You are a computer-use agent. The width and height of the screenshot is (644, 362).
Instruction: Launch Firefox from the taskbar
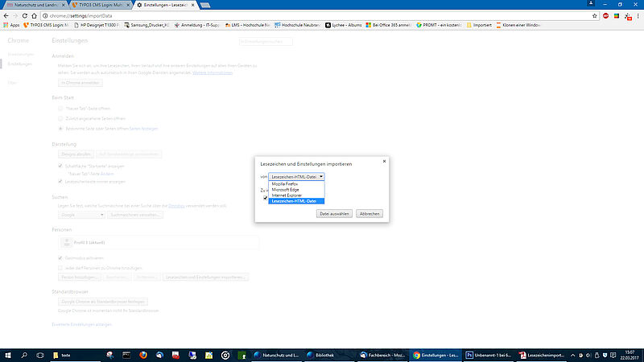tap(143, 355)
